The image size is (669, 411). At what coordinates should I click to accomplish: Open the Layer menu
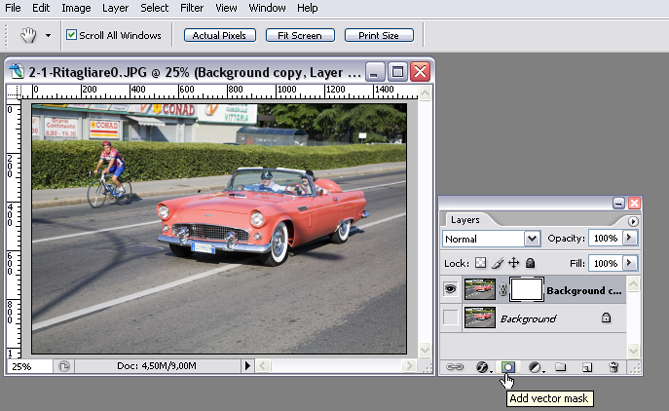[115, 8]
